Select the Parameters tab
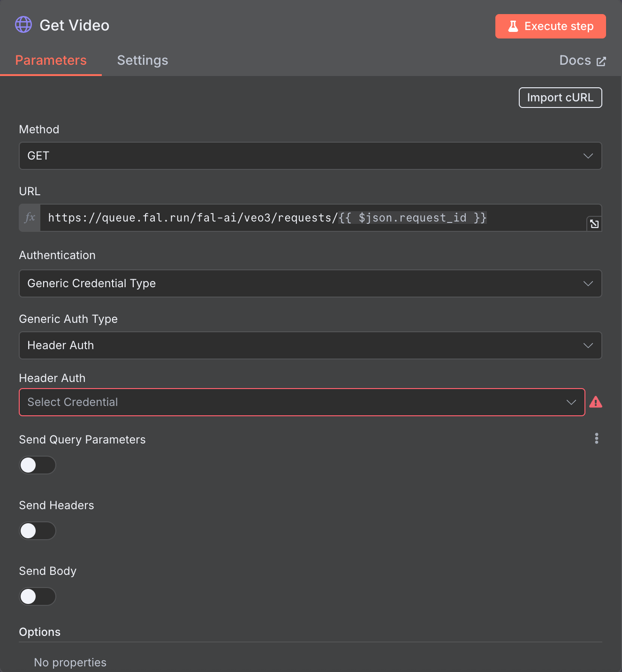Image resolution: width=622 pixels, height=672 pixels. point(51,61)
